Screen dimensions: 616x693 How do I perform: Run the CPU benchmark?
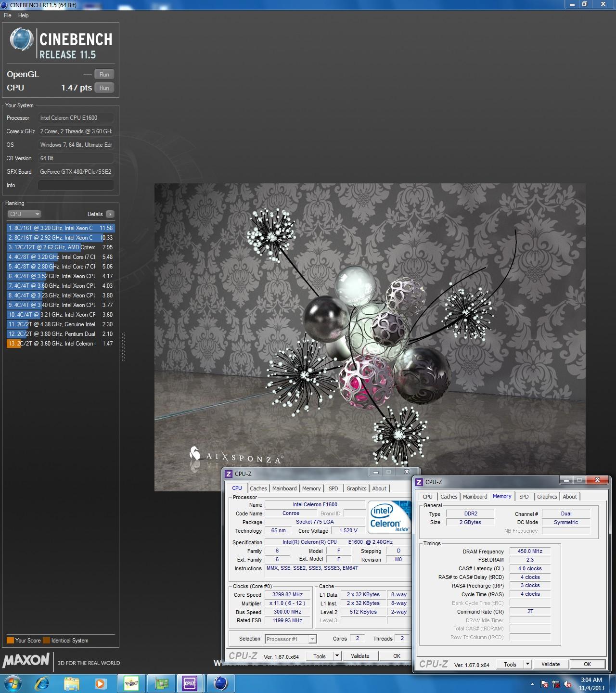click(104, 88)
